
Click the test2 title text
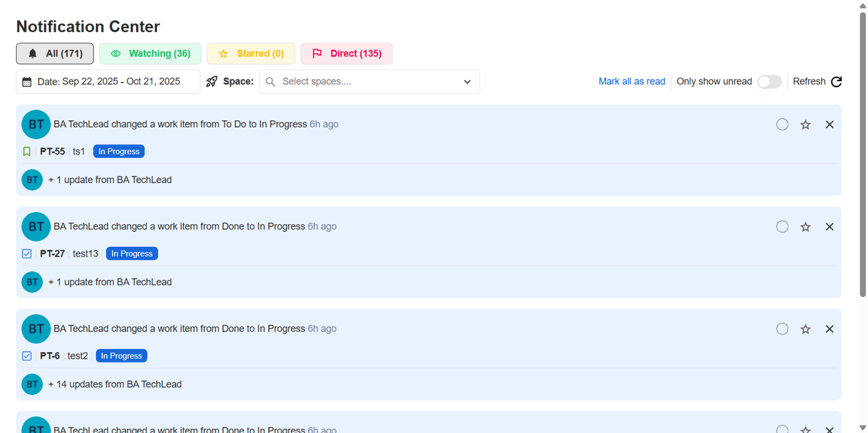click(x=78, y=357)
